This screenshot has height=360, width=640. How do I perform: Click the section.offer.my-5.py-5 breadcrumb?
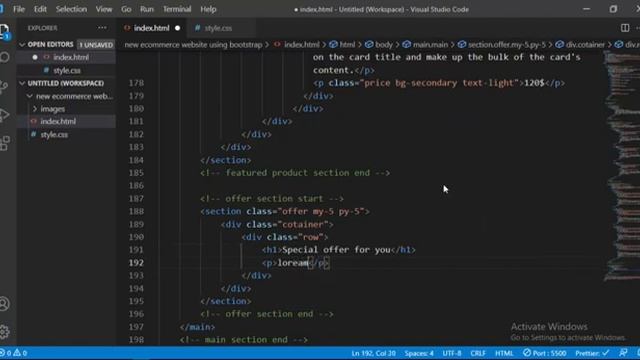(506, 45)
